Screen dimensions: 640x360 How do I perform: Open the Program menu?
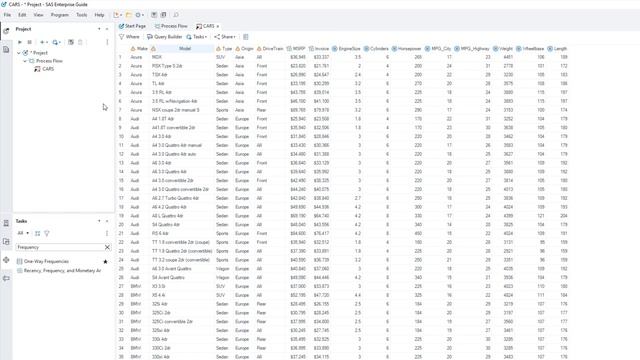pos(60,15)
